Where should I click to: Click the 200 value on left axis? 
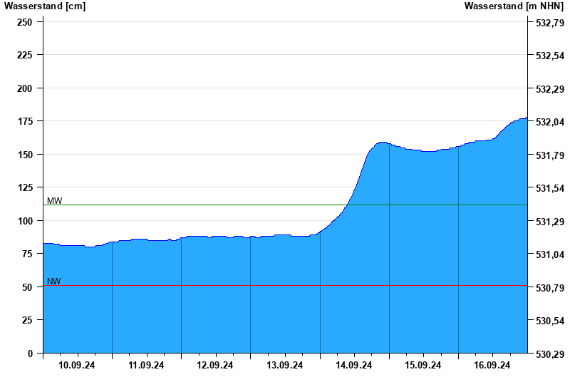[25, 88]
